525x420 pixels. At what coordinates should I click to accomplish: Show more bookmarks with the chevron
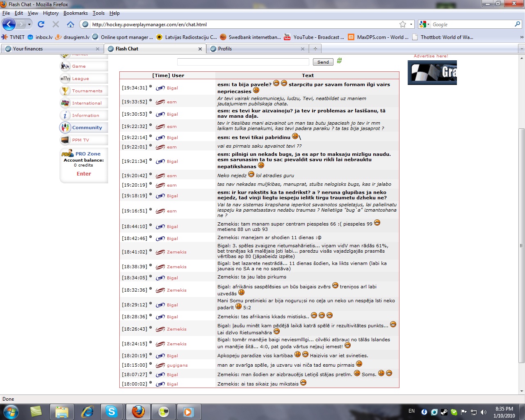click(x=522, y=37)
